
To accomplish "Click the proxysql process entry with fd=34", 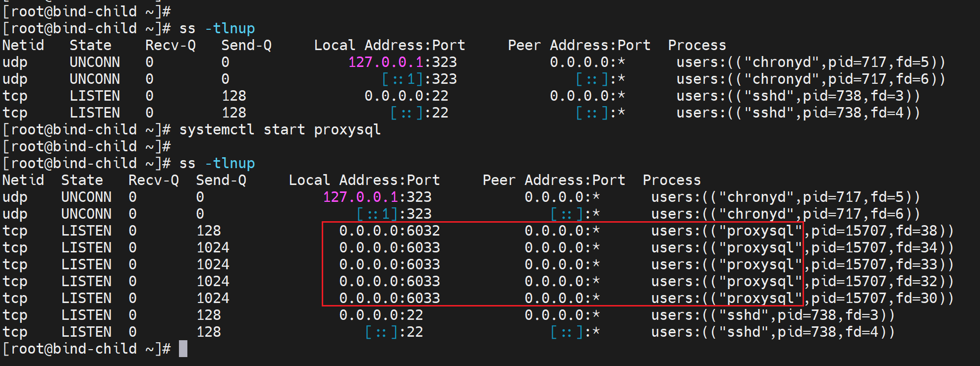I will coord(802,248).
